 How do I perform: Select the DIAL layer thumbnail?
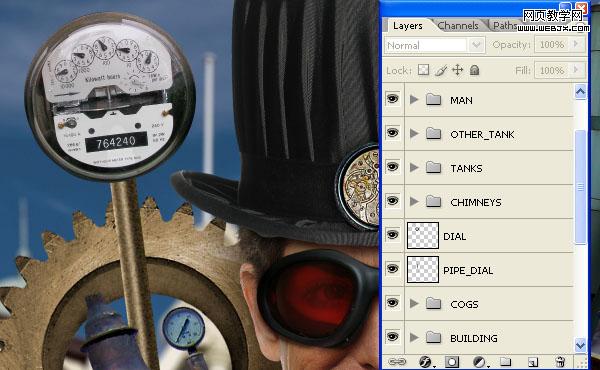[x=423, y=235]
